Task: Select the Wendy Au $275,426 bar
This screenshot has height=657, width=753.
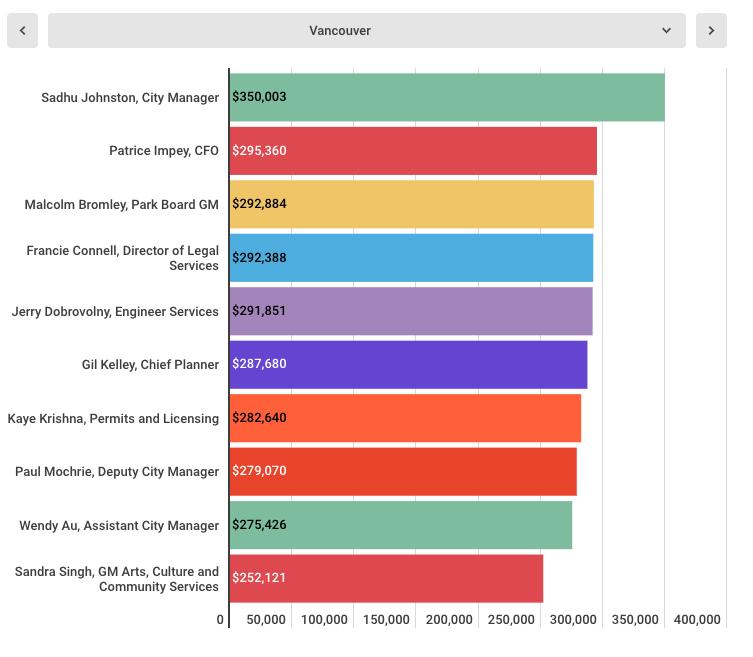Action: (400, 525)
